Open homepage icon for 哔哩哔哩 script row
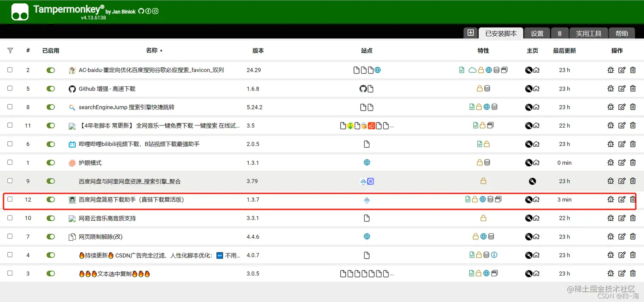 [536, 144]
